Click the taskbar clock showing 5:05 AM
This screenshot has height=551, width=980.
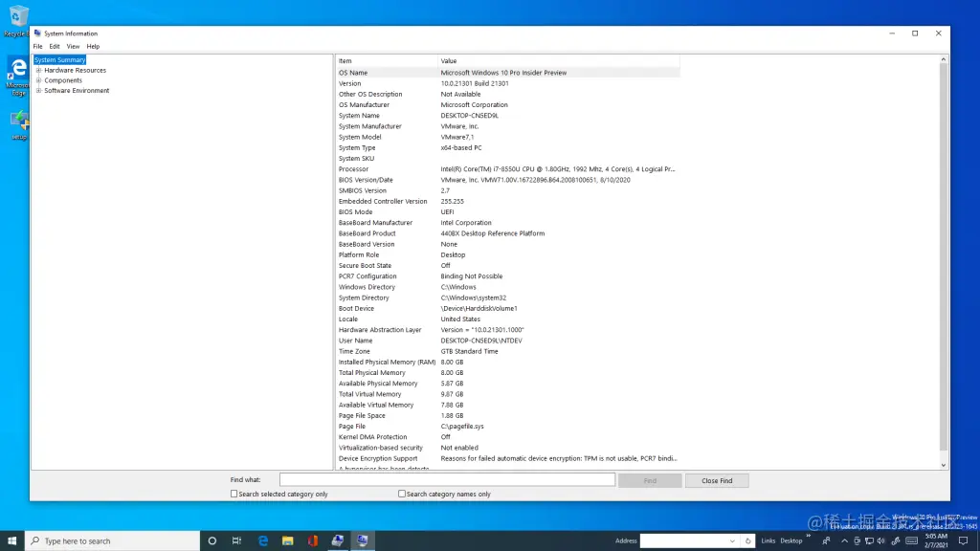[x=936, y=541]
